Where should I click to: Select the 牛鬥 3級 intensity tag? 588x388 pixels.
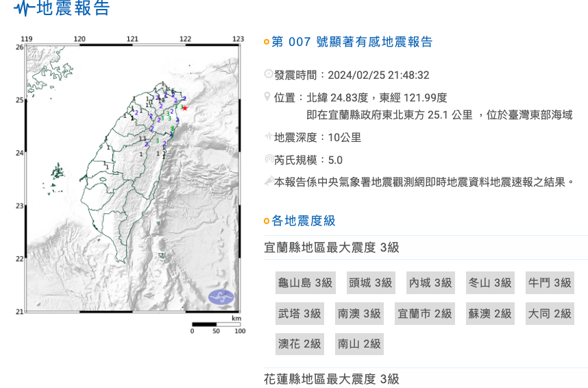[550, 282]
